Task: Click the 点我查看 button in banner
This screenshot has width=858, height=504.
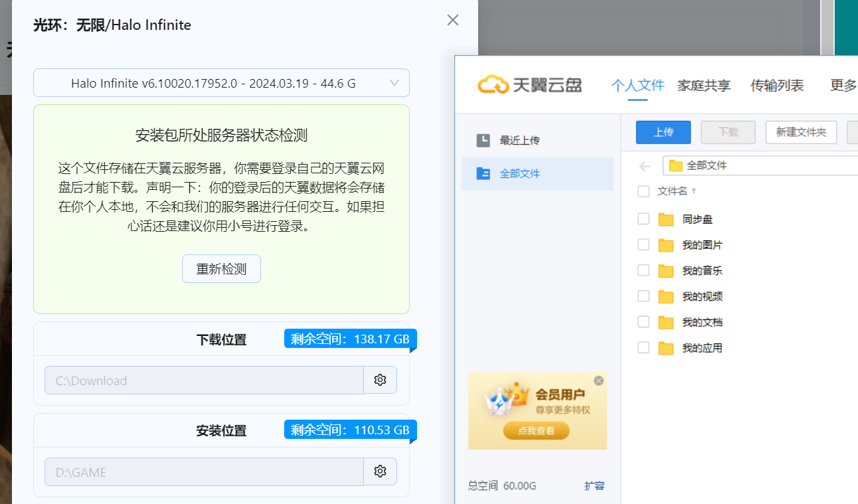Action: coord(536,430)
